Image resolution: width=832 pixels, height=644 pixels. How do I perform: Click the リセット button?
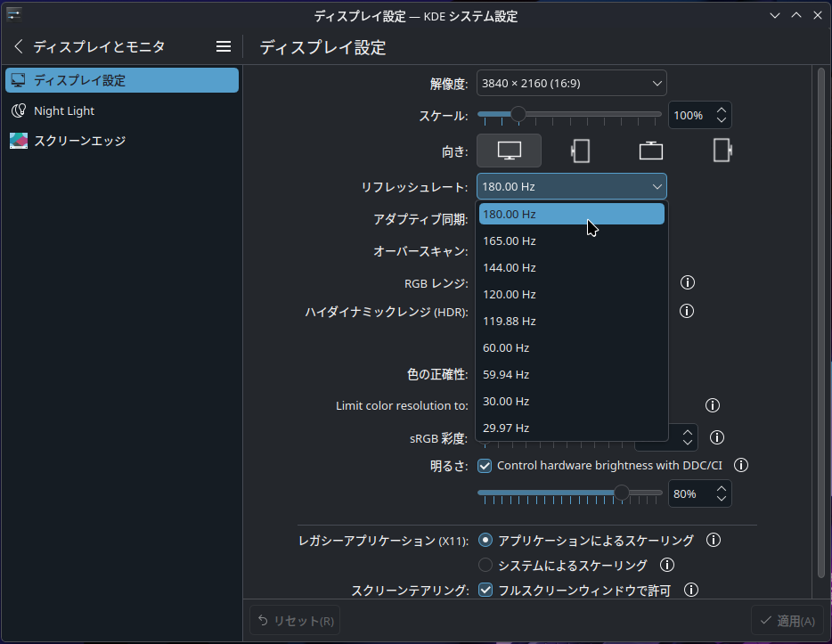click(x=294, y=620)
